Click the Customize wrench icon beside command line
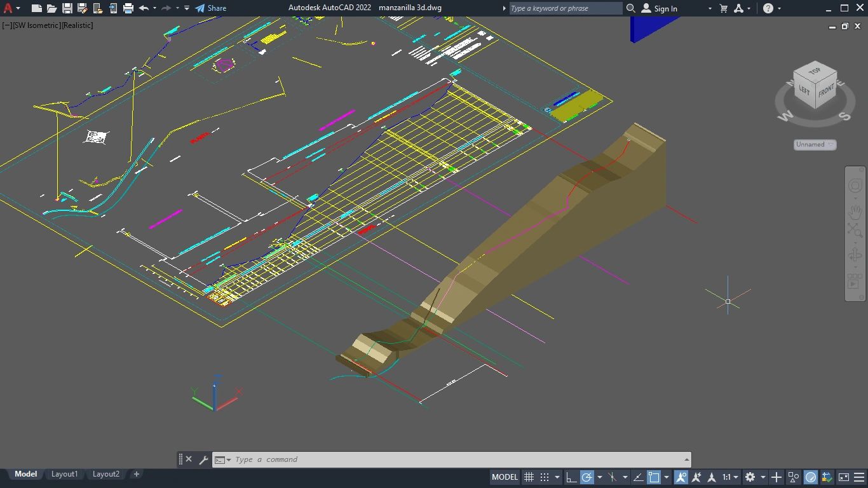This screenshot has height=488, width=868. tap(203, 459)
